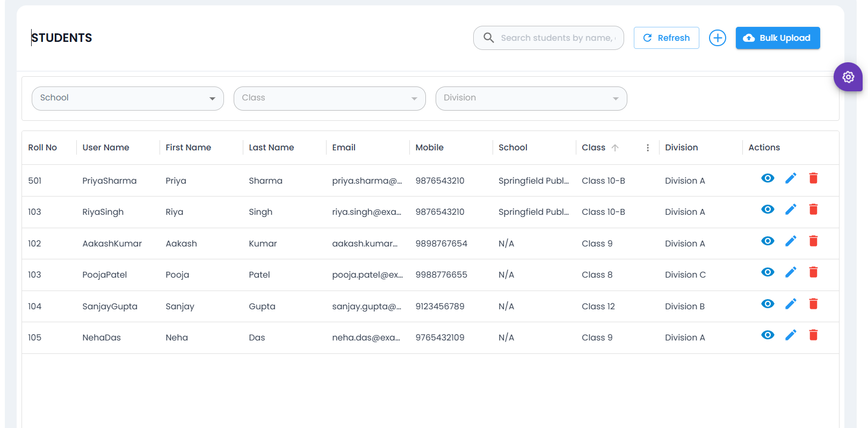Click the ascending sort arrow on Class column

click(x=615, y=148)
